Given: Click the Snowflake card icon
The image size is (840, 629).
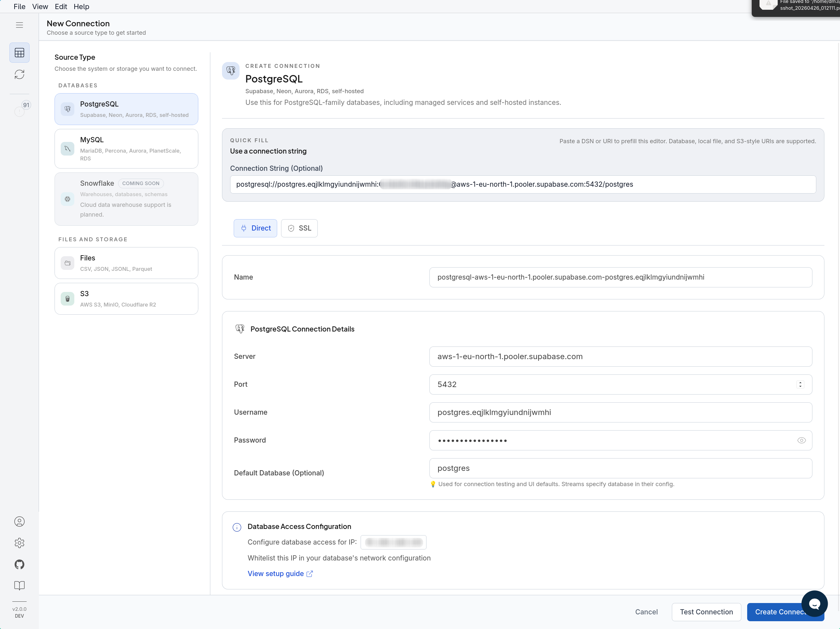Looking at the screenshot, I should [67, 199].
